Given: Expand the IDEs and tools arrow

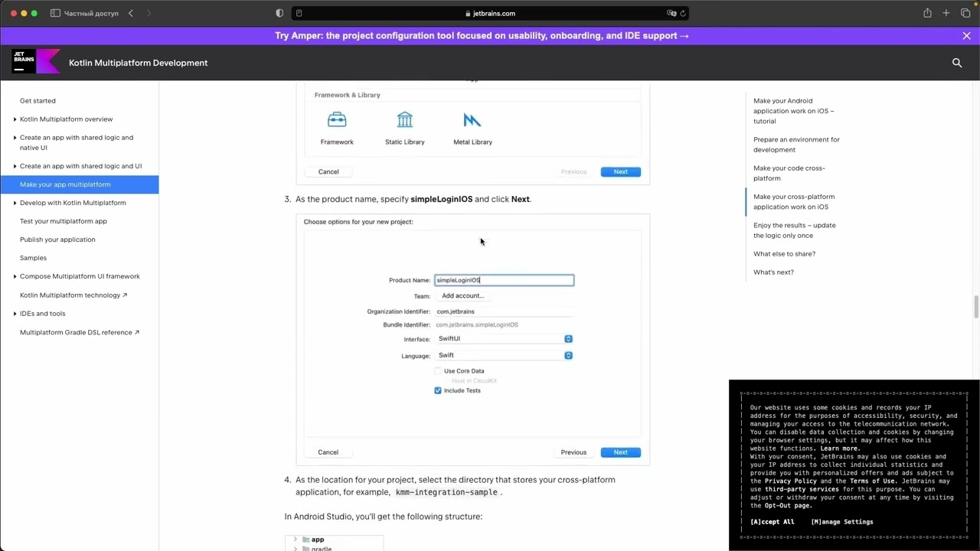Looking at the screenshot, I should [15, 314].
